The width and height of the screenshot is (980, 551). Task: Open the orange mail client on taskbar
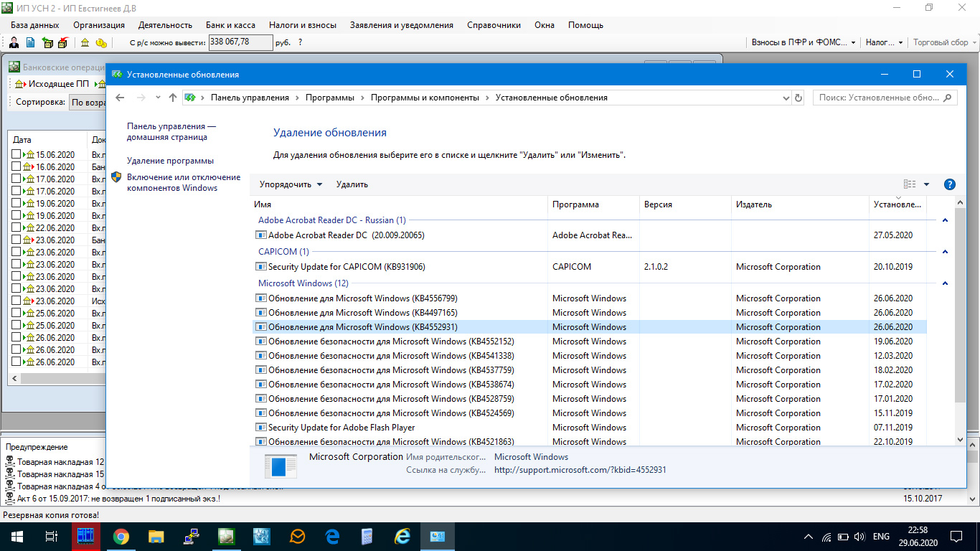[297, 536]
